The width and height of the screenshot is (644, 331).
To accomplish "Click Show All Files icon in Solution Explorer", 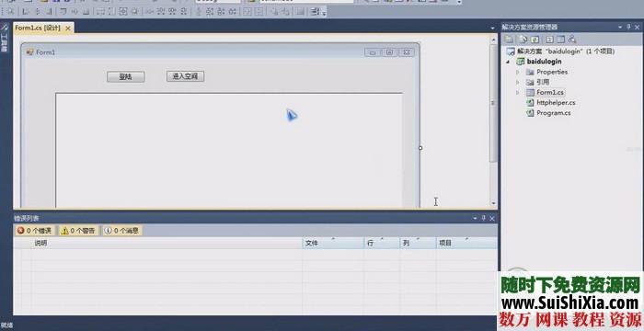I will [x=523, y=40].
